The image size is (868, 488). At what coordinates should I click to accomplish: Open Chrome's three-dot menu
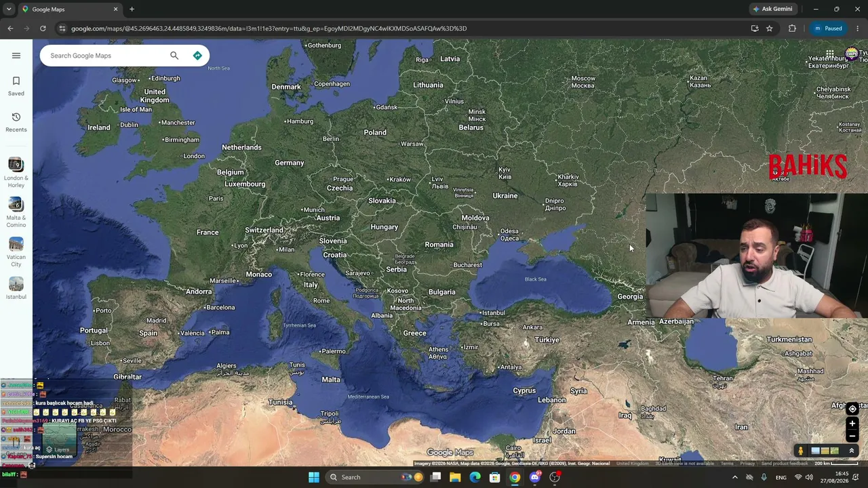click(858, 28)
